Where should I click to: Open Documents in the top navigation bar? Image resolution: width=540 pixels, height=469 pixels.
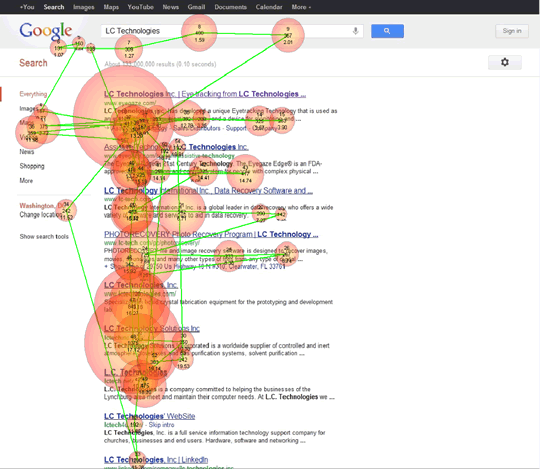tap(230, 7)
